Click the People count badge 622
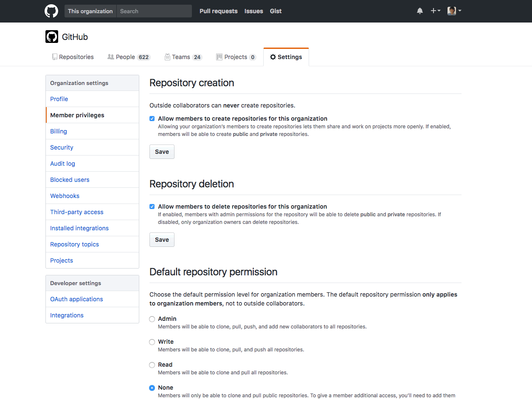The image size is (532, 399). coord(144,57)
